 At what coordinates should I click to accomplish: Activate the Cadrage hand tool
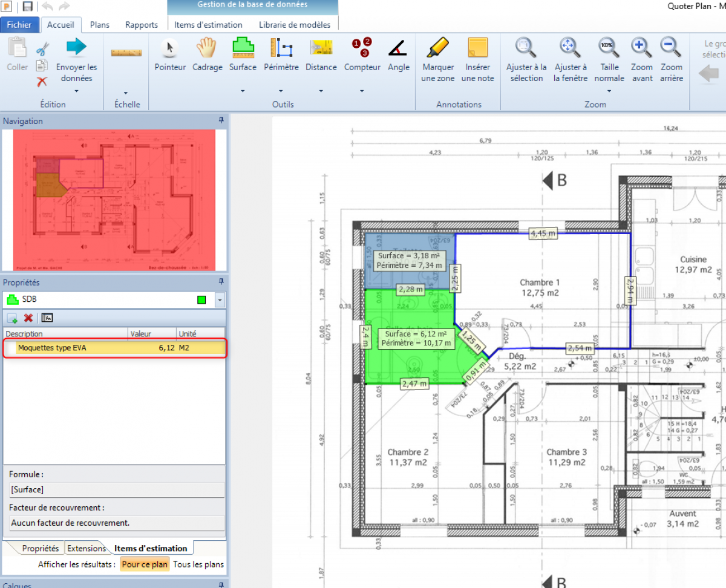coord(207,55)
